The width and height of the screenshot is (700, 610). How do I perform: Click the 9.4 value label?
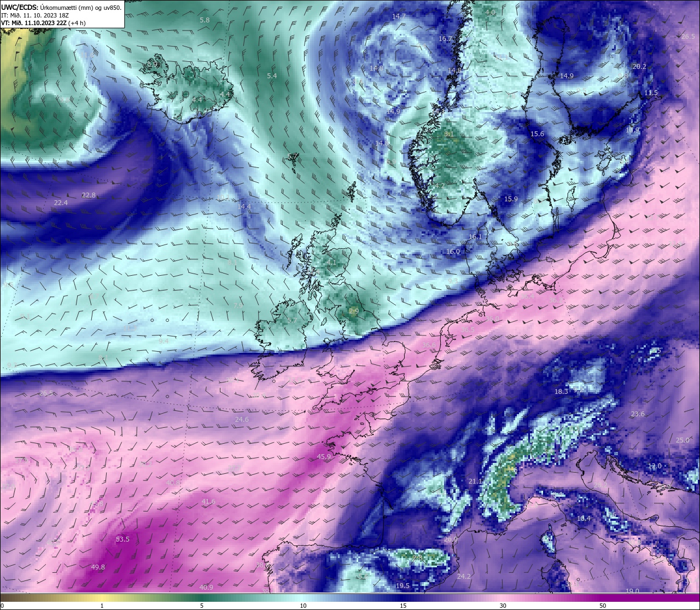[x=163, y=341]
